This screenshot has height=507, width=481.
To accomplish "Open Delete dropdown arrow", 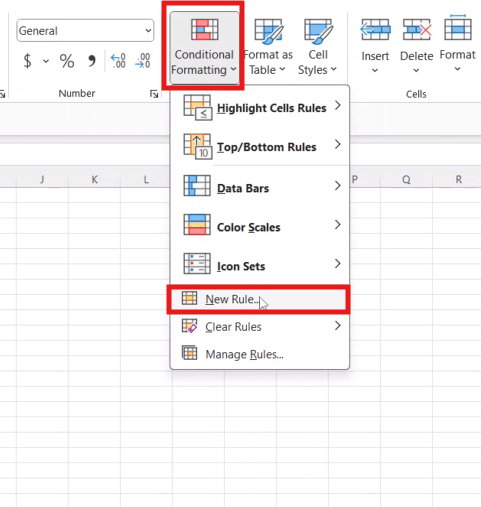I will coord(416,70).
